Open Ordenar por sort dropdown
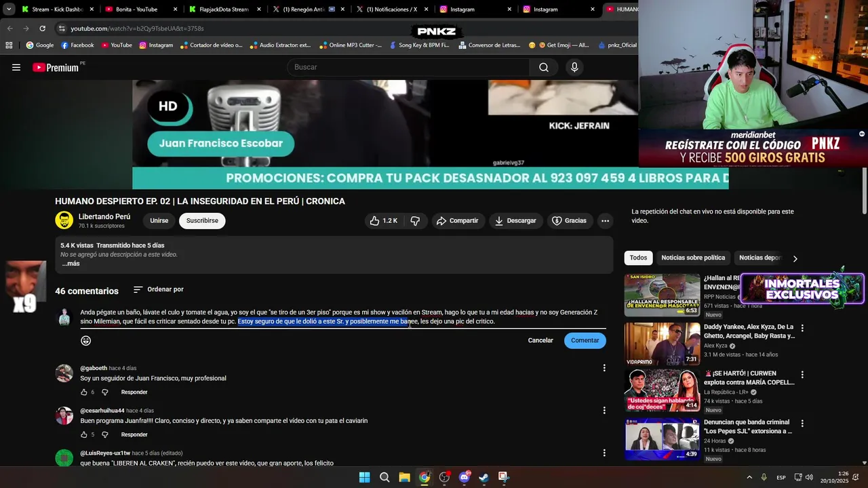The height and width of the screenshot is (488, 868). 158,289
